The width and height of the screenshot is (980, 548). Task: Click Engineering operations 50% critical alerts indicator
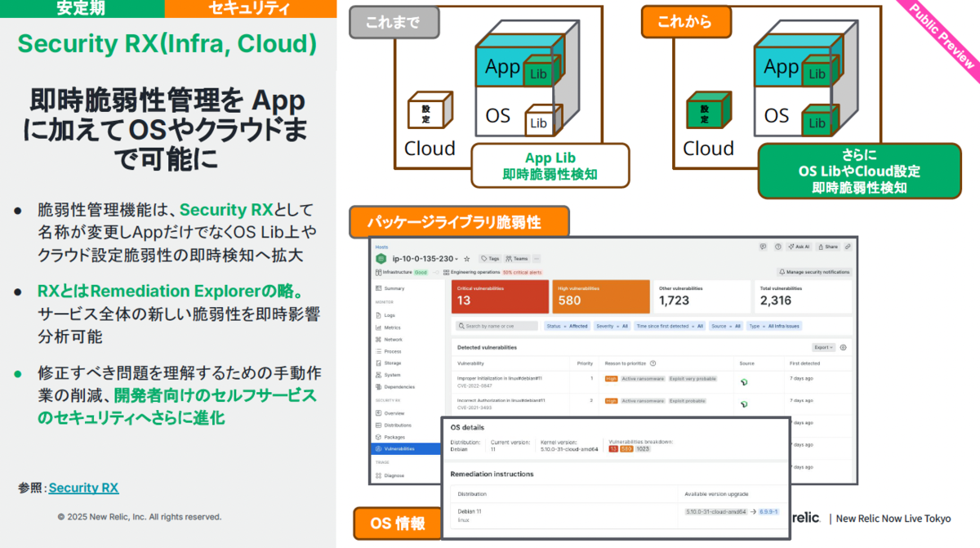coord(492,272)
